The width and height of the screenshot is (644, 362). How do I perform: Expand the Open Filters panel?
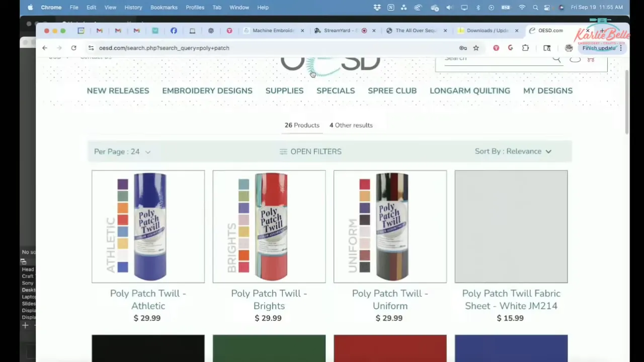(x=310, y=151)
